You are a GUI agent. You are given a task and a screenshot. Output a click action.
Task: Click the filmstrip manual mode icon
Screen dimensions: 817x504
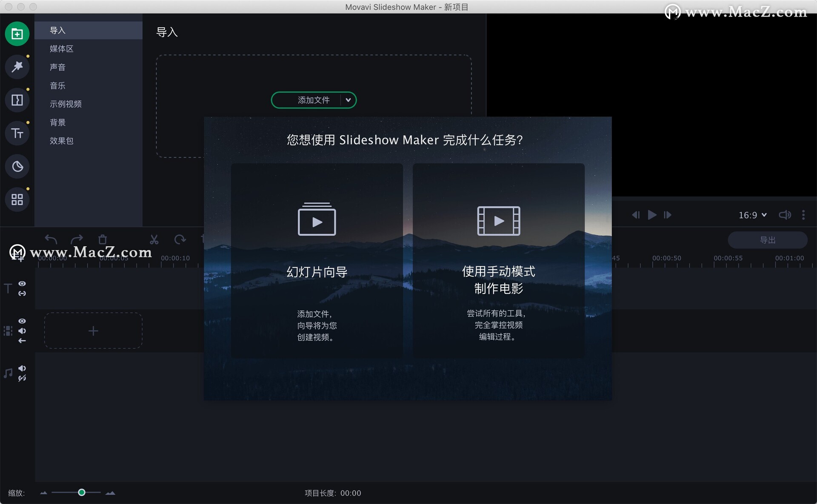pyautogui.click(x=499, y=221)
